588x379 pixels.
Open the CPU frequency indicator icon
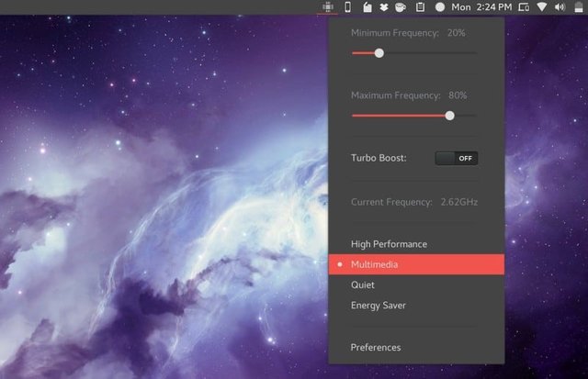point(328,7)
